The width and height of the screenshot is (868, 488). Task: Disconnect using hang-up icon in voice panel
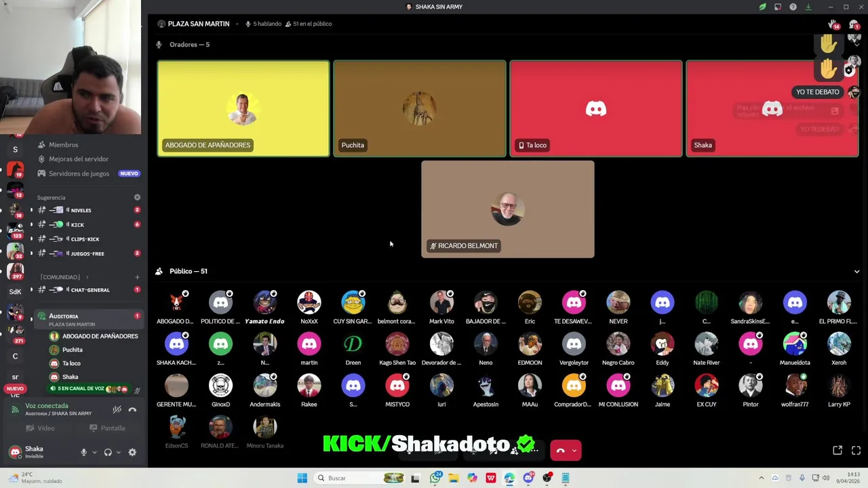point(132,409)
